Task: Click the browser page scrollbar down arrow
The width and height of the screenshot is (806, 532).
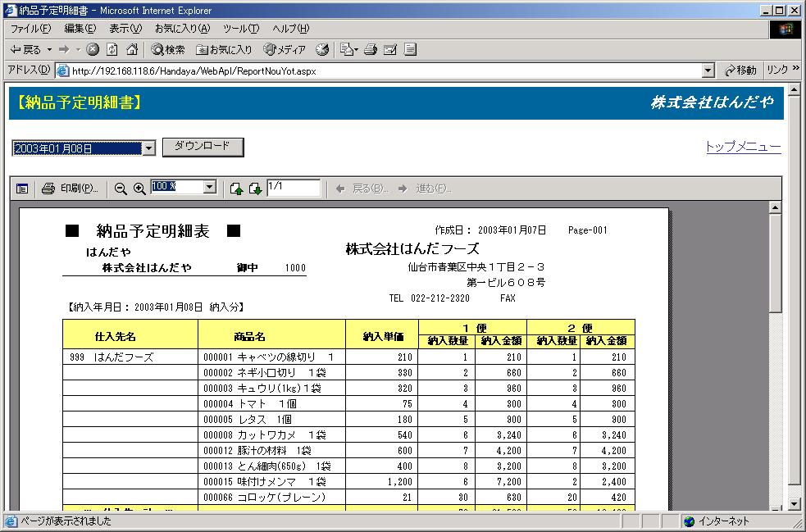Action: 795,505
